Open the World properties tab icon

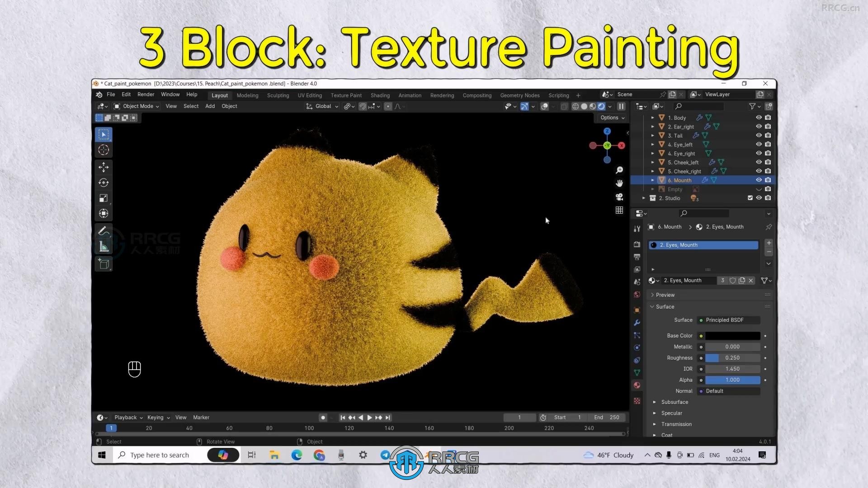637,295
